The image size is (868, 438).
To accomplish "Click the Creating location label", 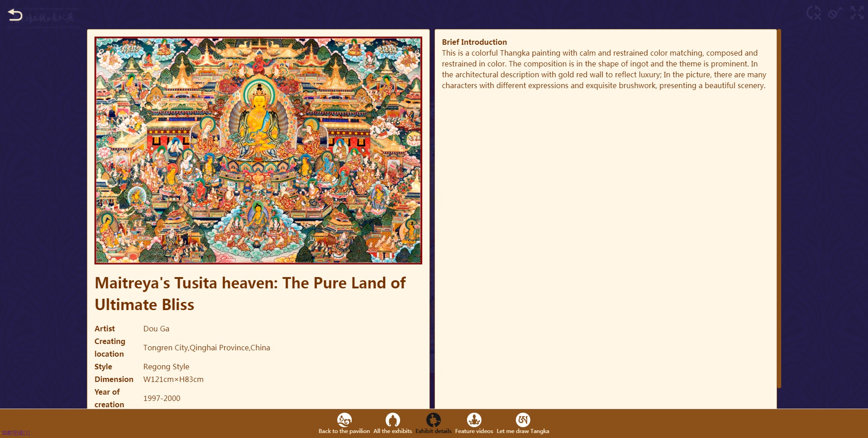I will [x=110, y=348].
